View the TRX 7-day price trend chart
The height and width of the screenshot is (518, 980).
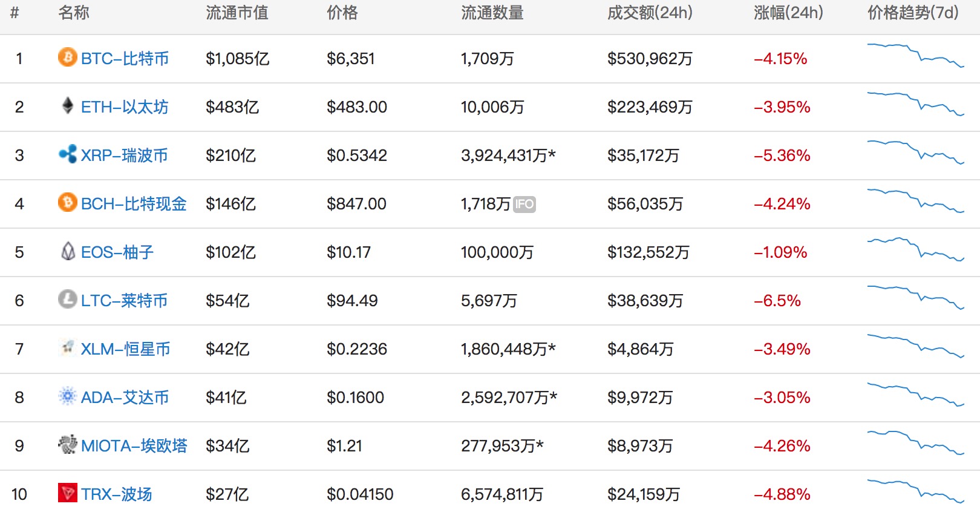pos(916,491)
